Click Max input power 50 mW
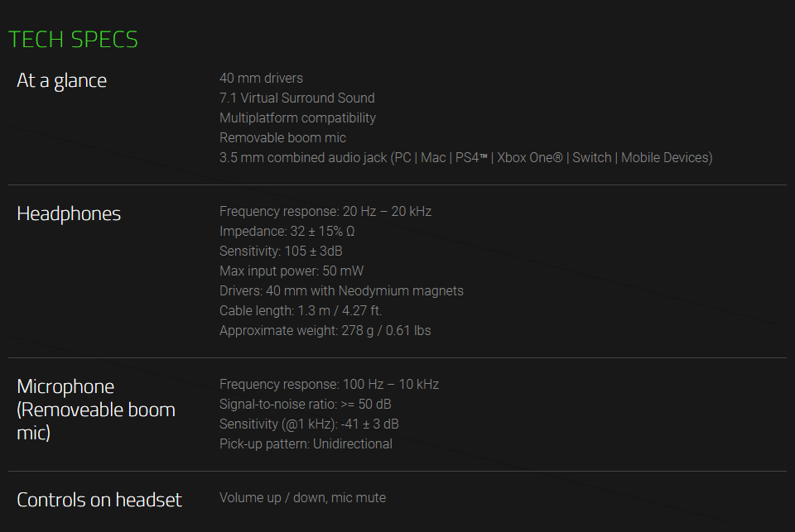 coord(291,271)
